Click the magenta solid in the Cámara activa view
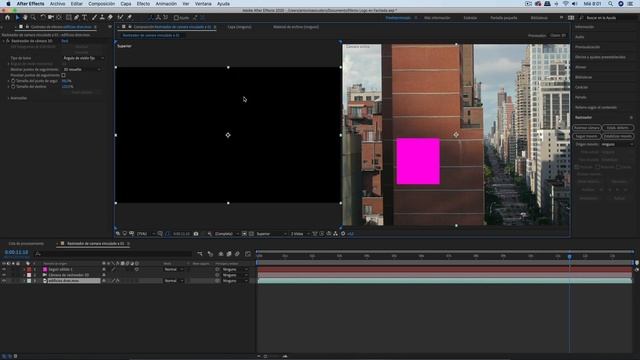 tap(418, 161)
